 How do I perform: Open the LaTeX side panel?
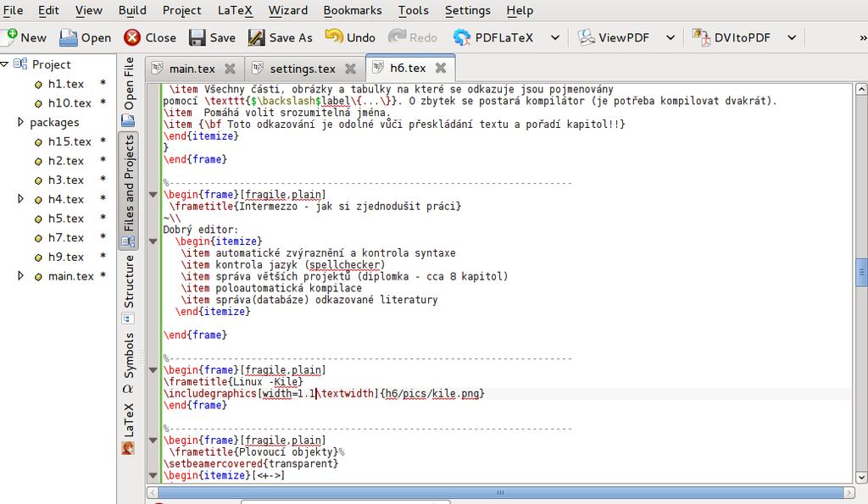pos(129,429)
